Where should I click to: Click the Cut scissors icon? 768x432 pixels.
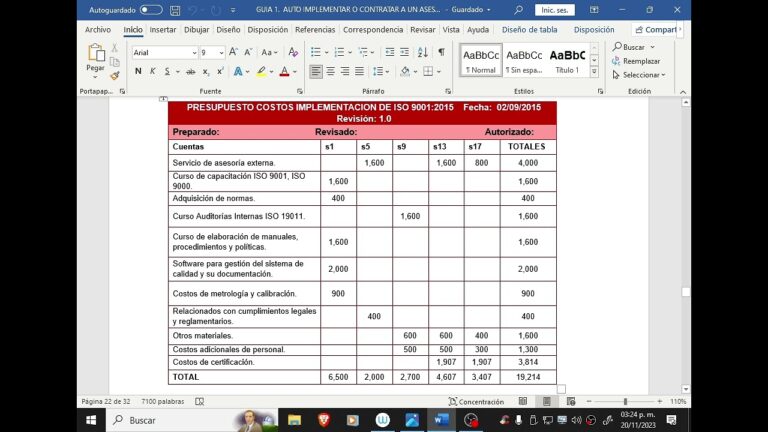click(115, 48)
